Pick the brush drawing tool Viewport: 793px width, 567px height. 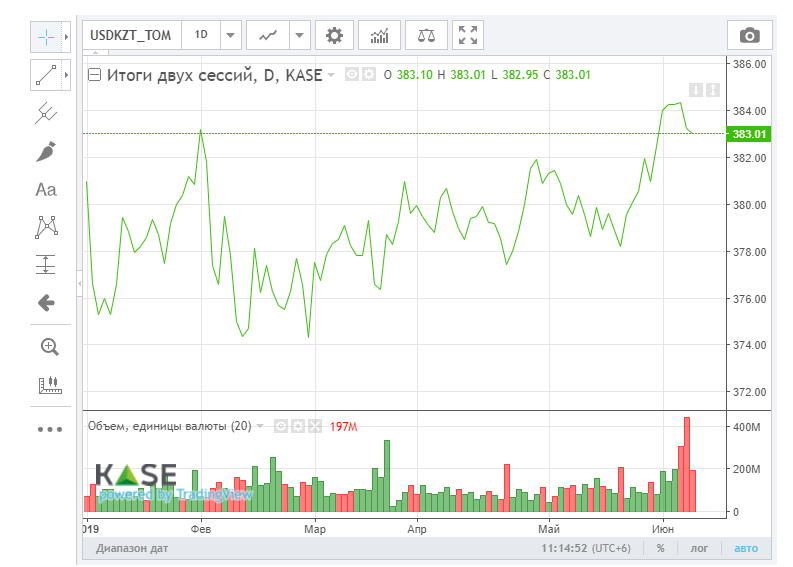[x=46, y=151]
